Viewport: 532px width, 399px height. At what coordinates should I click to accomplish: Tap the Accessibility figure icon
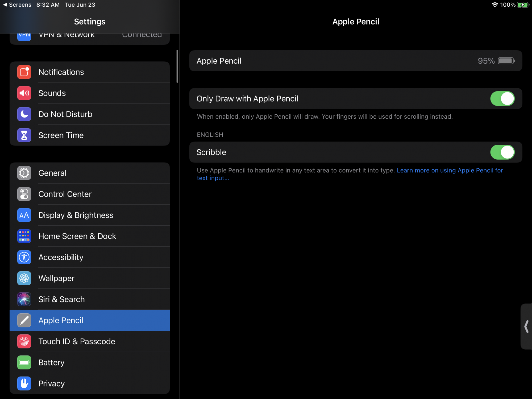pyautogui.click(x=24, y=257)
